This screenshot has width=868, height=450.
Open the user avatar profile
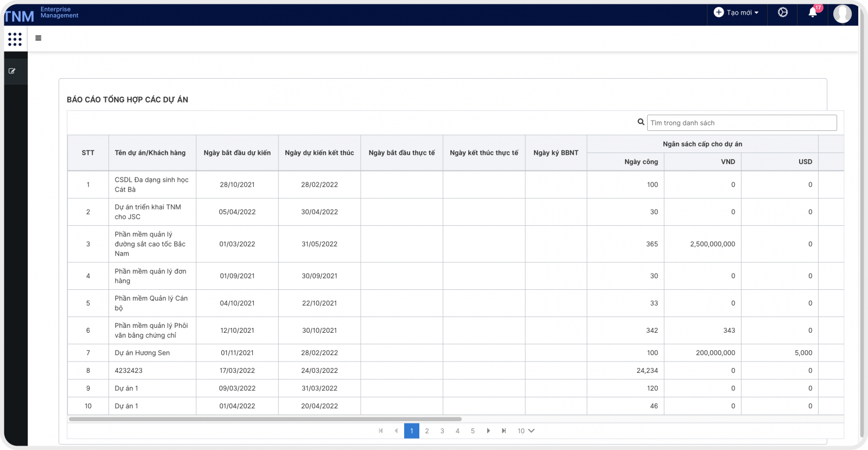843,14
